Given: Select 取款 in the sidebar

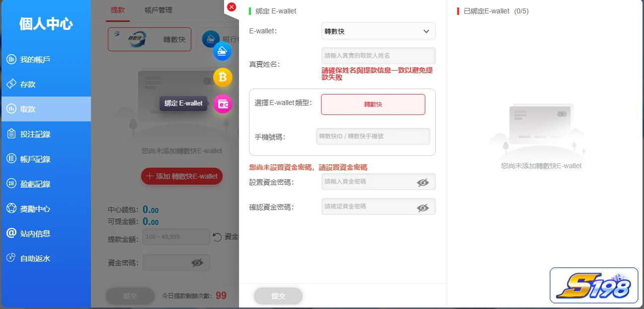Looking at the screenshot, I should tap(46, 109).
